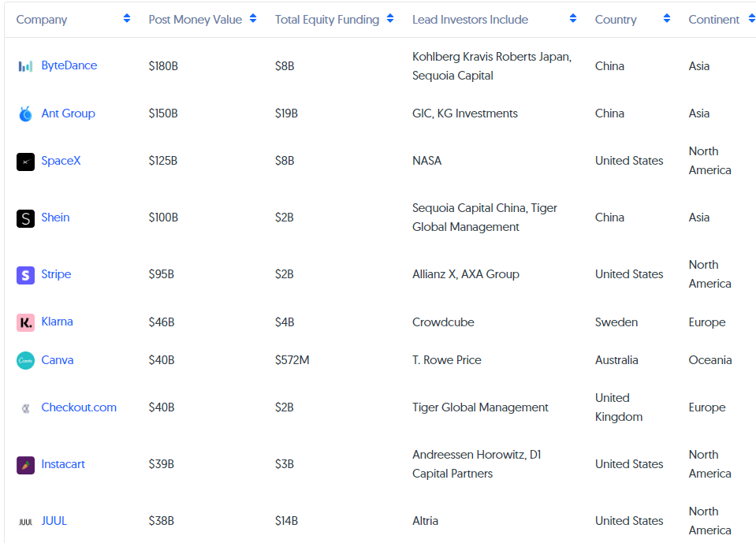Viewport: 756px width, 543px height.
Task: Click the Australia country cell
Action: point(616,360)
